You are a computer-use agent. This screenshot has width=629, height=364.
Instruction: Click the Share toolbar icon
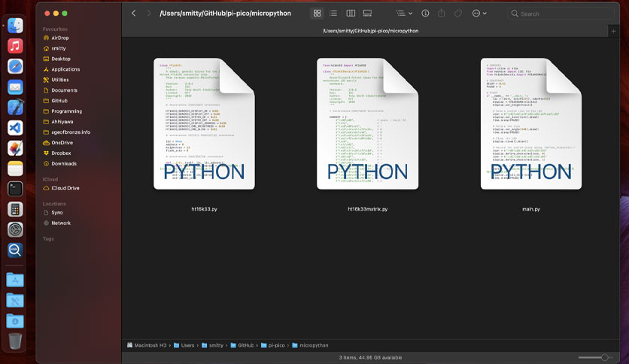coord(441,14)
